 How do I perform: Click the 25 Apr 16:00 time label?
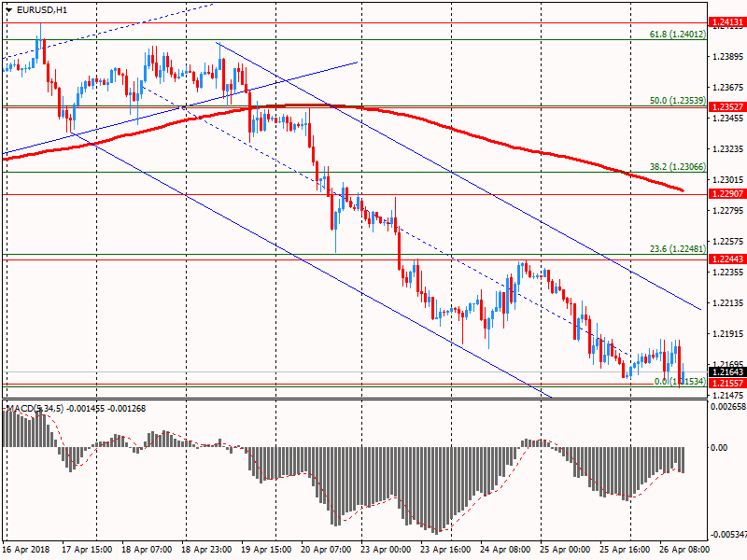(x=625, y=550)
